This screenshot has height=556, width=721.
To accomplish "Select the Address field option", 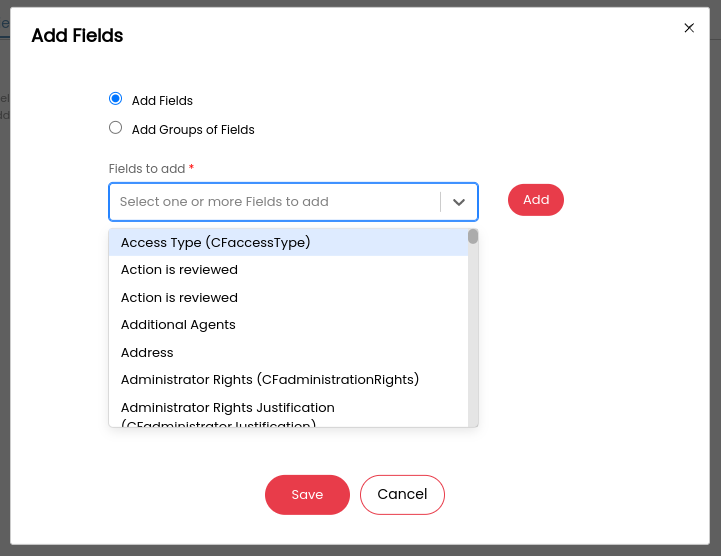I will point(148,353).
